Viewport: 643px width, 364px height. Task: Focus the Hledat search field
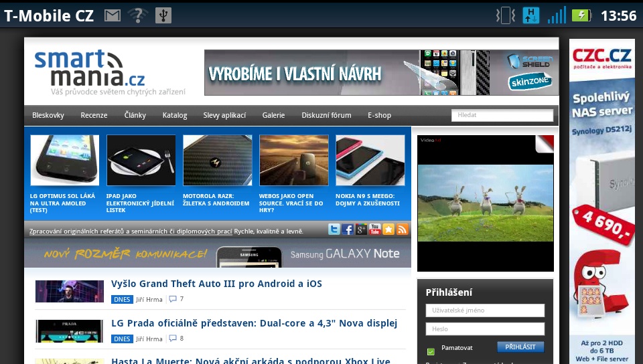click(x=502, y=115)
